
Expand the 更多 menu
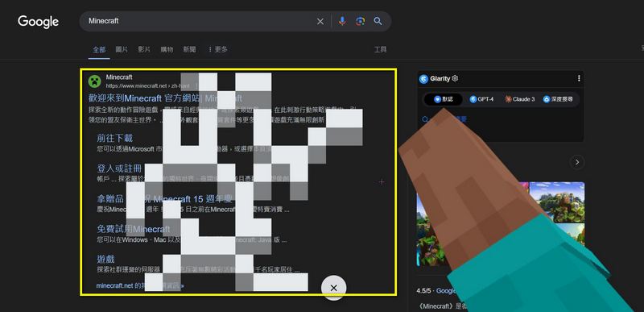tap(217, 49)
